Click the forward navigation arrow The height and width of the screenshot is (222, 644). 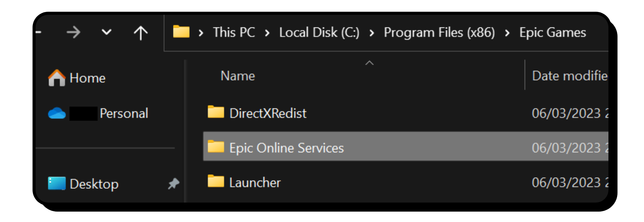[x=73, y=33]
